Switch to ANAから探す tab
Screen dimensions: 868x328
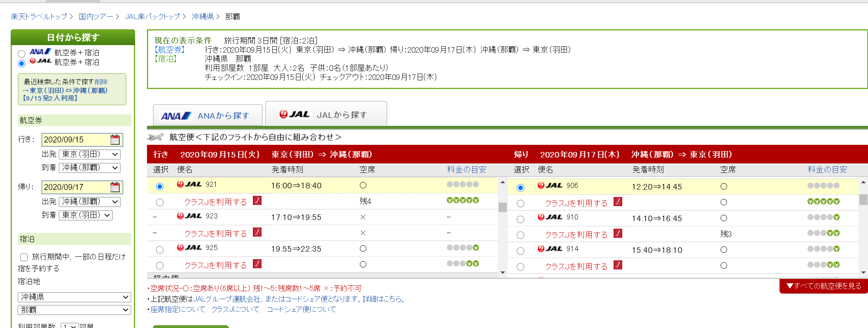[208, 115]
